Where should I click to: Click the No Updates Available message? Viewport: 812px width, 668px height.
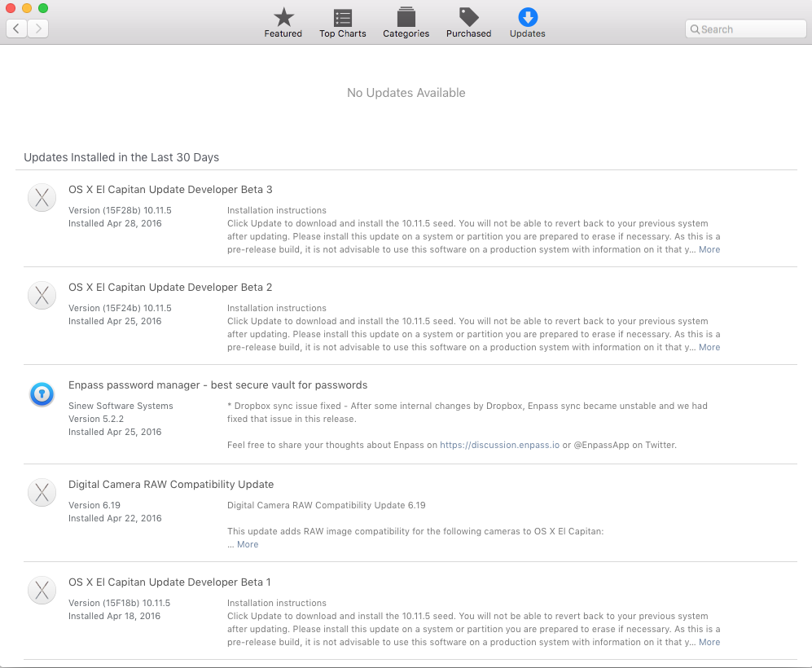tap(406, 93)
